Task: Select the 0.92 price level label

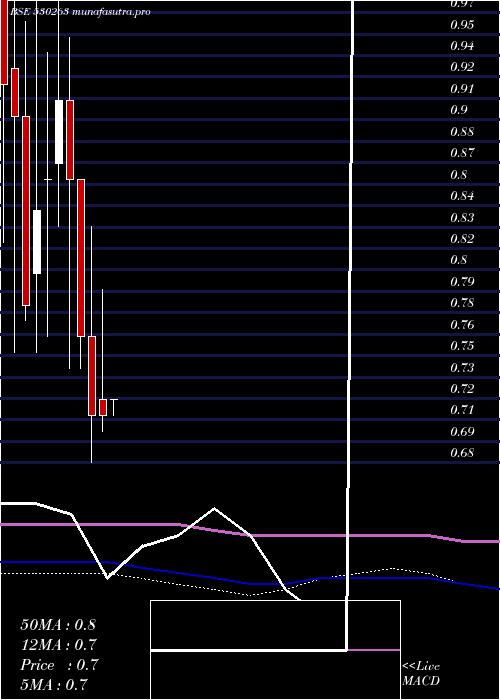Action: coord(462,67)
